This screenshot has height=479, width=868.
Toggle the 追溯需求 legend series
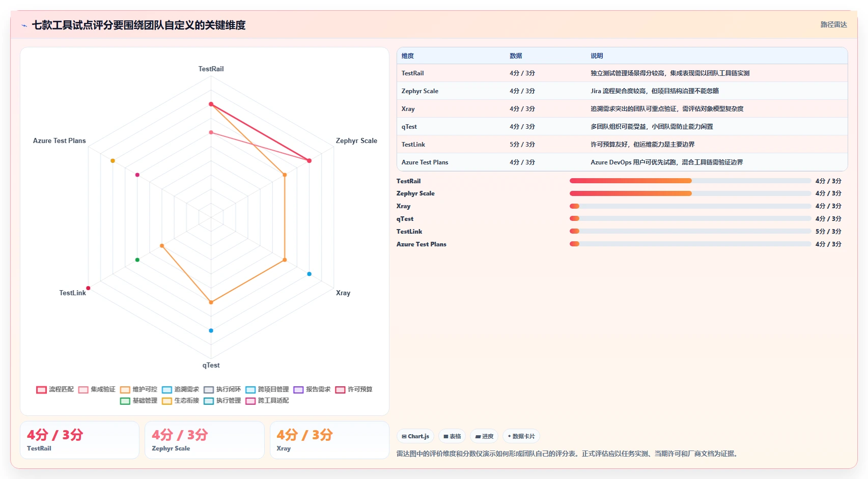point(180,389)
